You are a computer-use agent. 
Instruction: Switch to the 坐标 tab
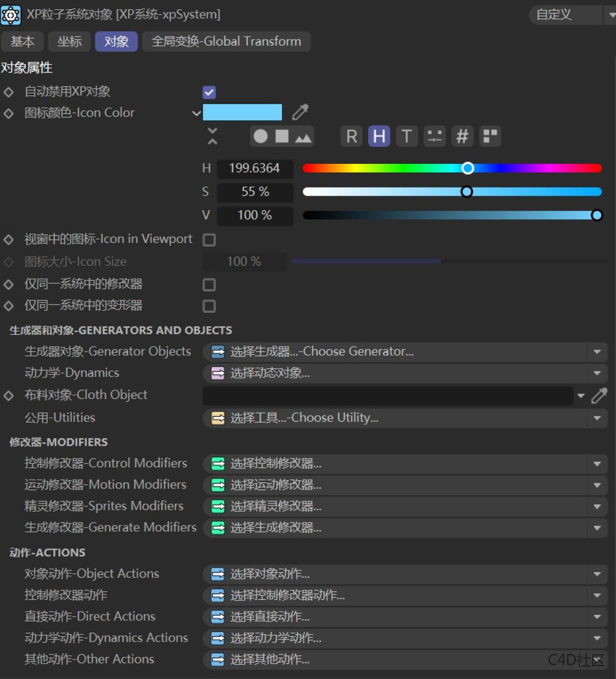coord(69,42)
